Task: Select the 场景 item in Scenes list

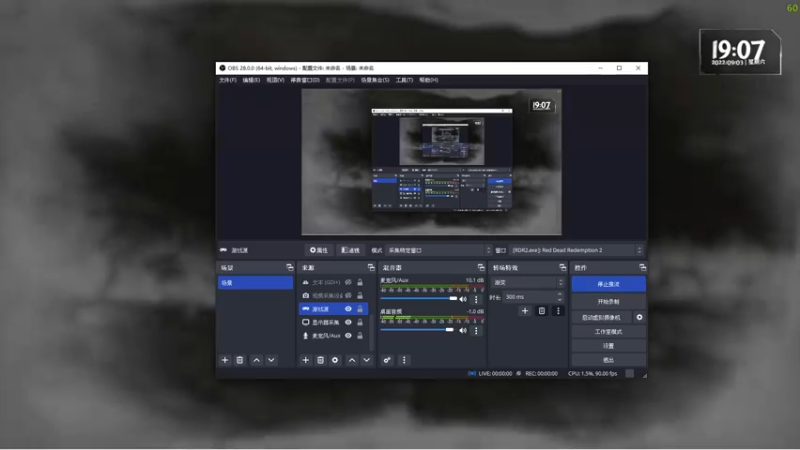Action: 256,283
